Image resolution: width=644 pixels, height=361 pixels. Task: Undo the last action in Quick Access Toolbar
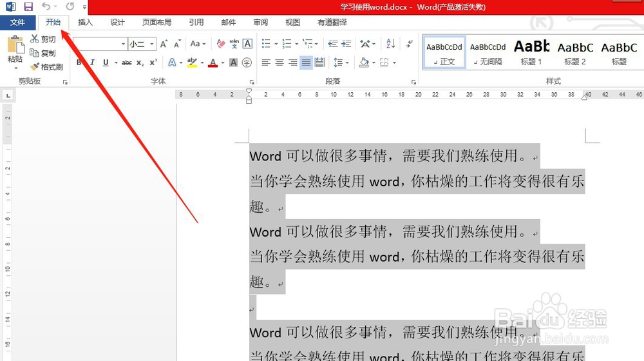click(x=46, y=6)
